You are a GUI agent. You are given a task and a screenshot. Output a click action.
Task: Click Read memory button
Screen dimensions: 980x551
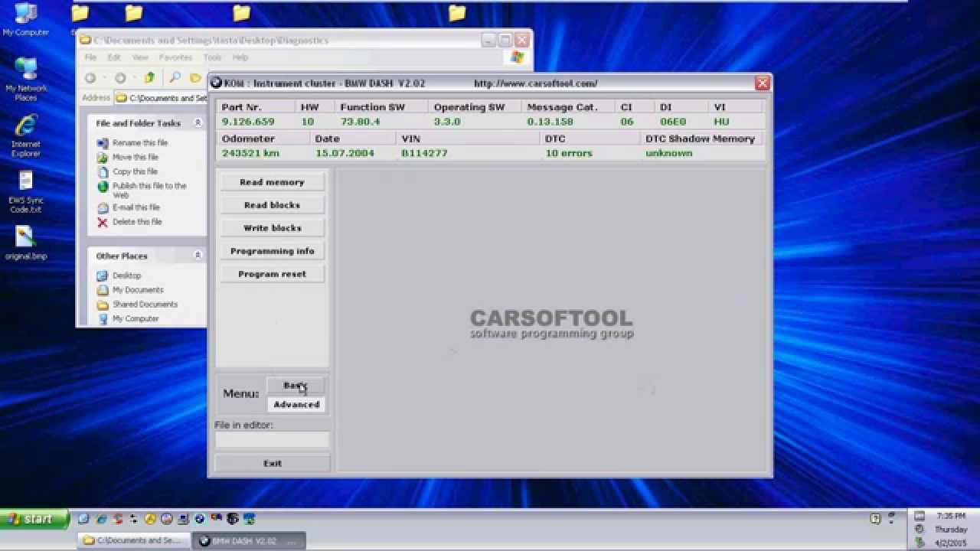tap(272, 182)
